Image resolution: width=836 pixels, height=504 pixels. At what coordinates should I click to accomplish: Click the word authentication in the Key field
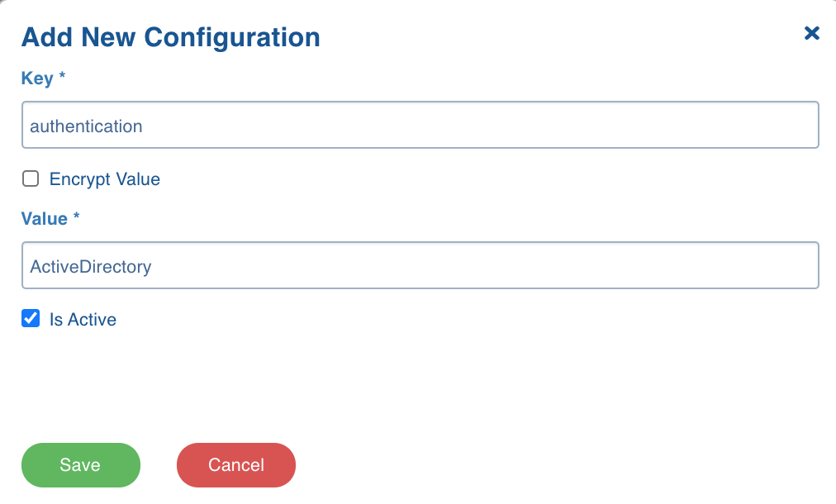(x=86, y=126)
